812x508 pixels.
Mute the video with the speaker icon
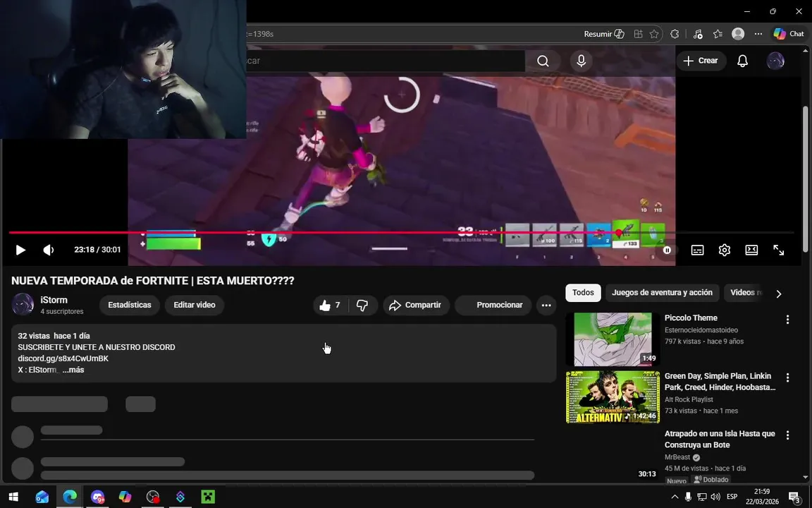coord(48,250)
